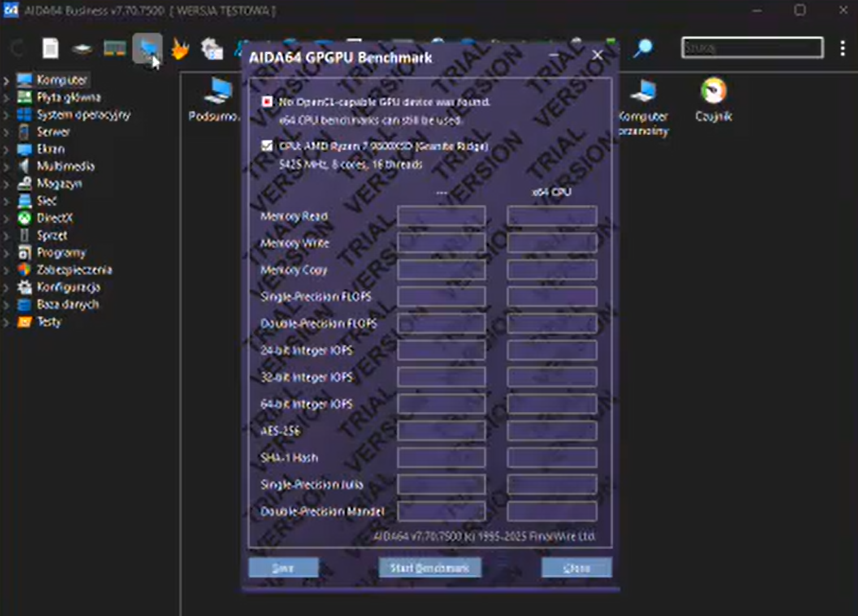Screen dimensions: 858x616
Task: Expand the Płyta główna tree node arrow
Action: (6, 97)
